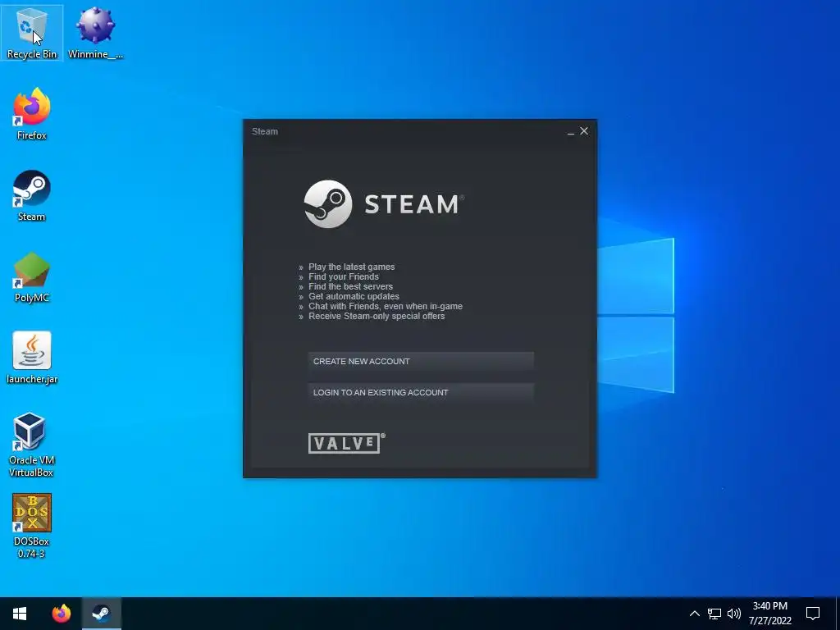
Task: Minimize the Steam window
Action: pos(571,131)
